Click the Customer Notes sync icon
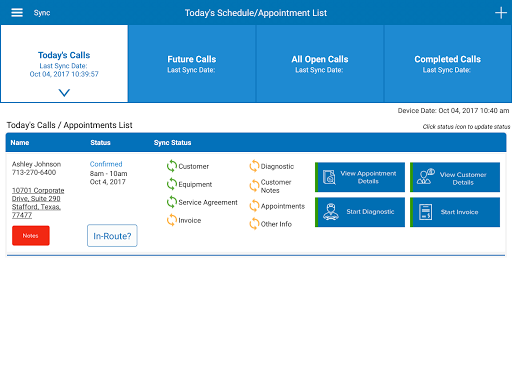 [x=254, y=186]
